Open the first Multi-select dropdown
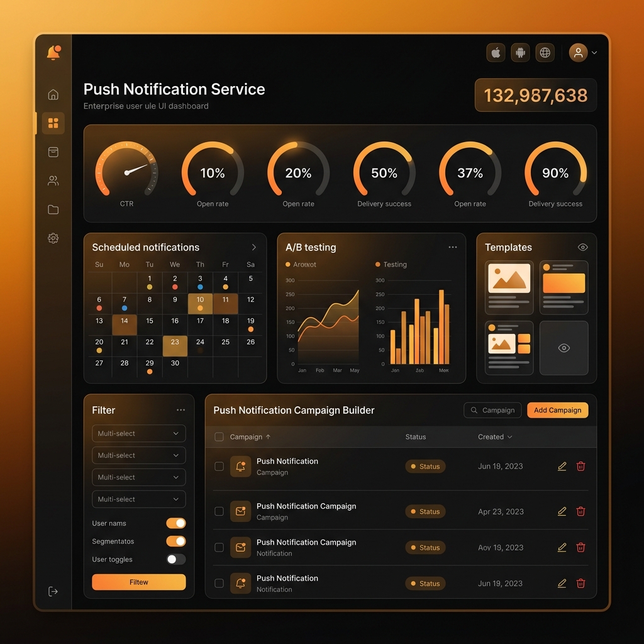 click(139, 433)
